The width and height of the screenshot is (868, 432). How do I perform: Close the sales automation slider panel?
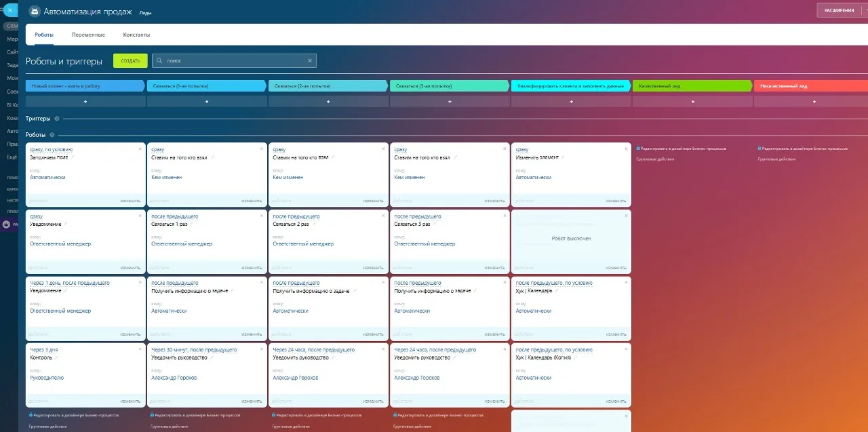(x=9, y=10)
